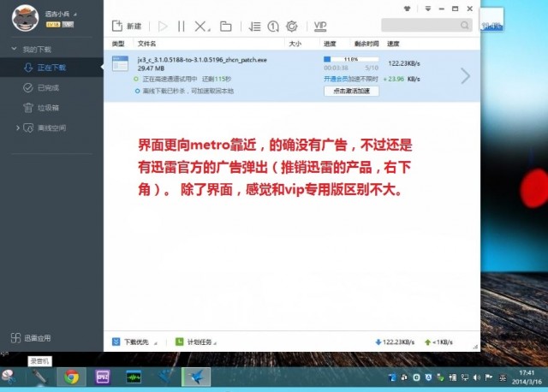This screenshot has width=548, height=392.
Task: Select 正在下载 in the sidebar
Action: 51,68
